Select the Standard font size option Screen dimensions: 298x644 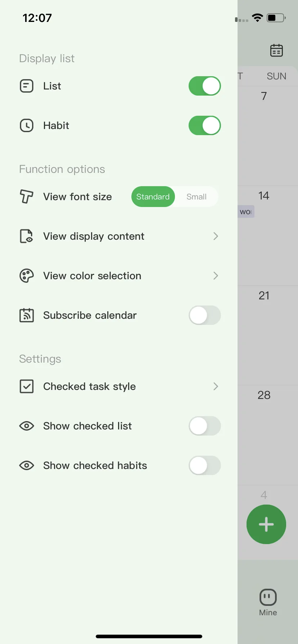[153, 197]
